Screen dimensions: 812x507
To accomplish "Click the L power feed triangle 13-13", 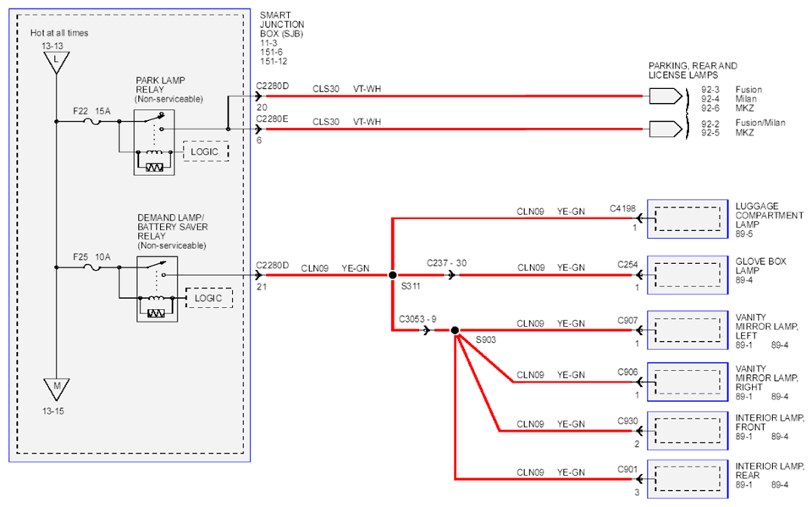I will point(57,62).
